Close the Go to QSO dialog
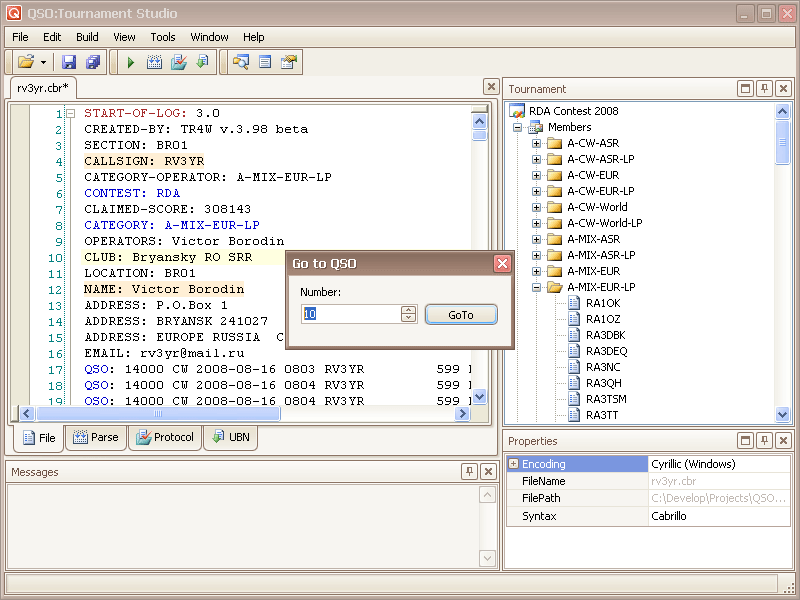 click(x=502, y=264)
